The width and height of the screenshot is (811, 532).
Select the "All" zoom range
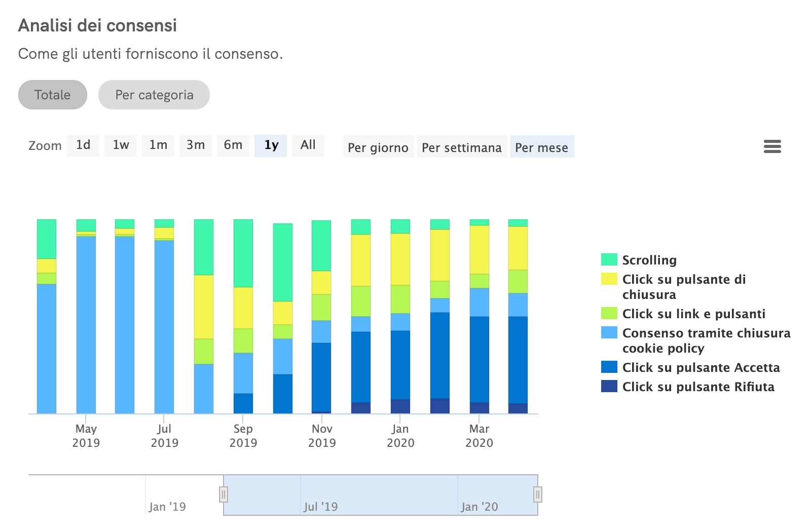(308, 145)
